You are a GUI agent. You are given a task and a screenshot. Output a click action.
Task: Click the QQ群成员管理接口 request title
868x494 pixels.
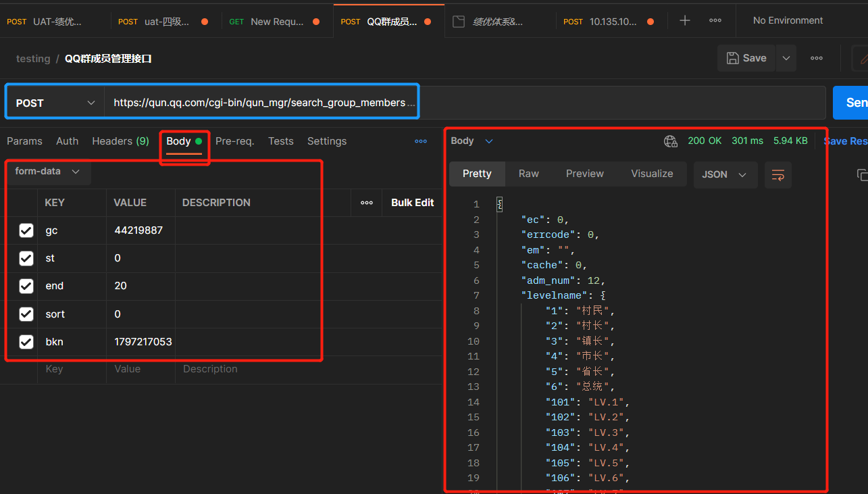tap(108, 59)
